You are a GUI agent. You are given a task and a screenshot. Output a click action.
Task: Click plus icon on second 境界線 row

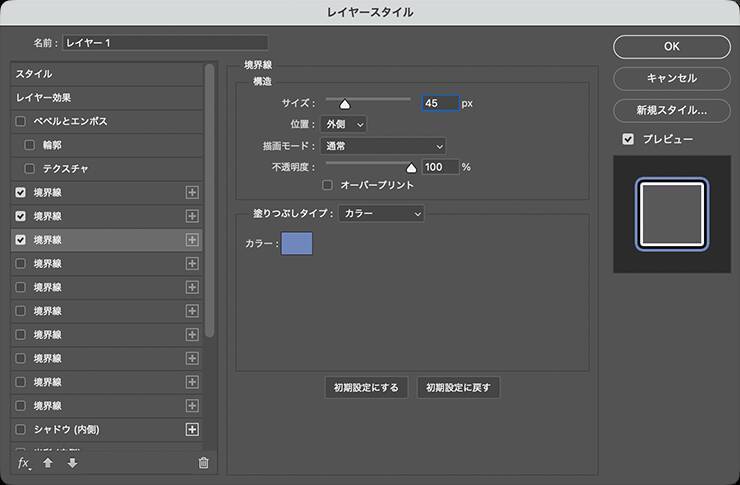click(x=192, y=216)
